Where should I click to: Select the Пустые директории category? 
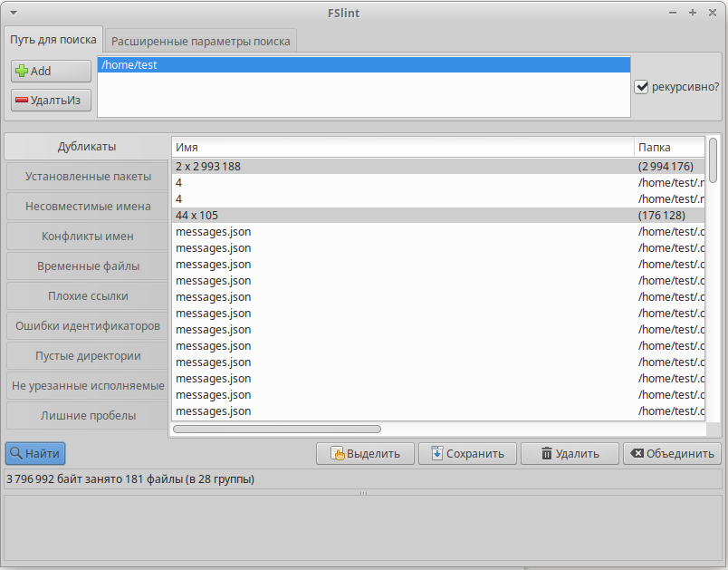(88, 355)
